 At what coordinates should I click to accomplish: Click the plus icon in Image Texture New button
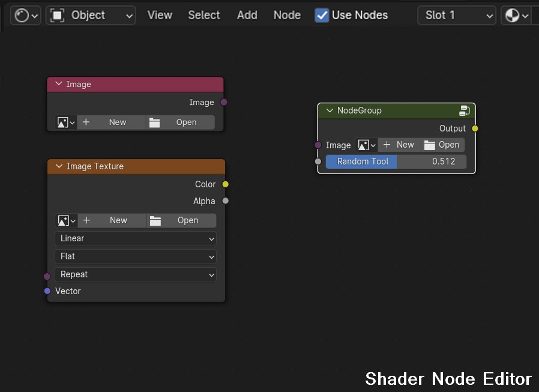[86, 220]
